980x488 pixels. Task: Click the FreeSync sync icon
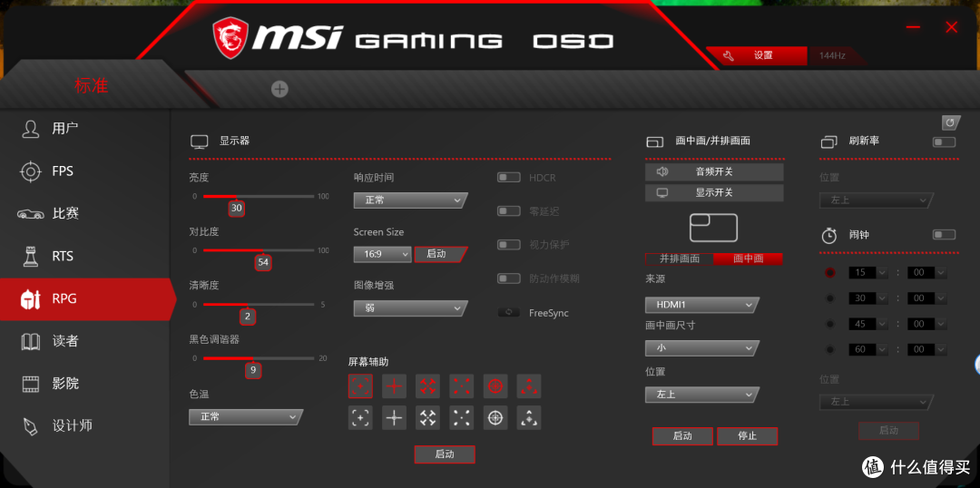pyautogui.click(x=509, y=312)
